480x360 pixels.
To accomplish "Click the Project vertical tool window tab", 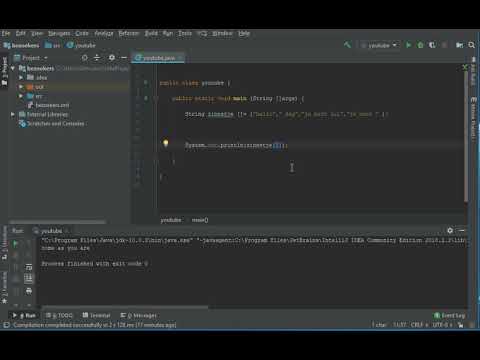I will [x=4, y=71].
